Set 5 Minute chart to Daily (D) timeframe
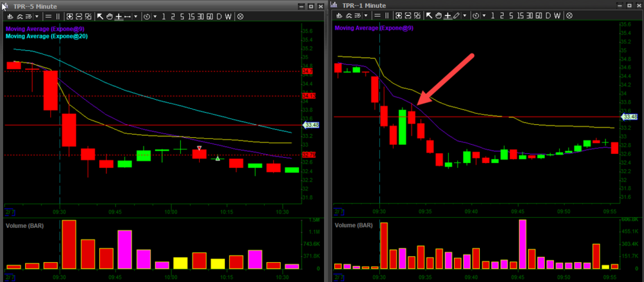 [x=218, y=16]
